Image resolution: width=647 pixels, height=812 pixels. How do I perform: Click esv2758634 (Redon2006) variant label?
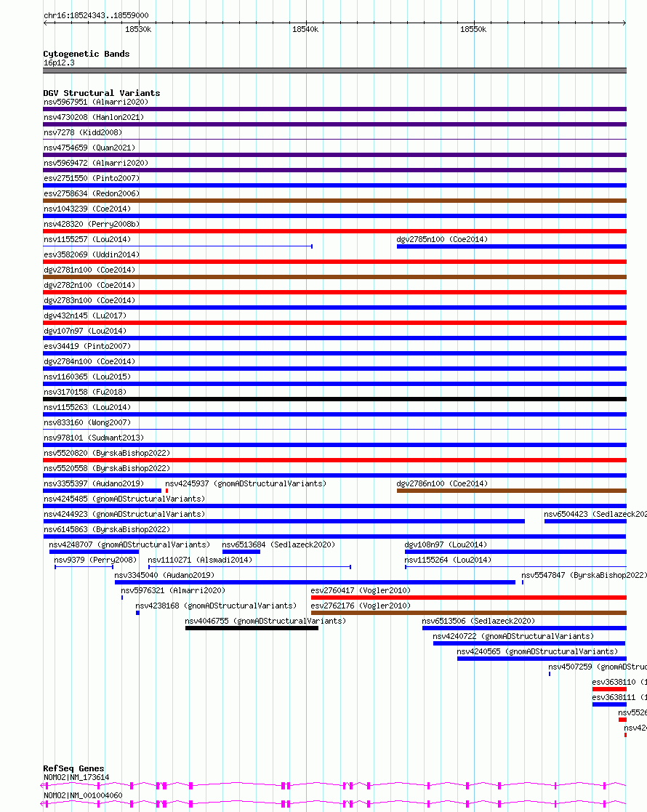[92, 193]
